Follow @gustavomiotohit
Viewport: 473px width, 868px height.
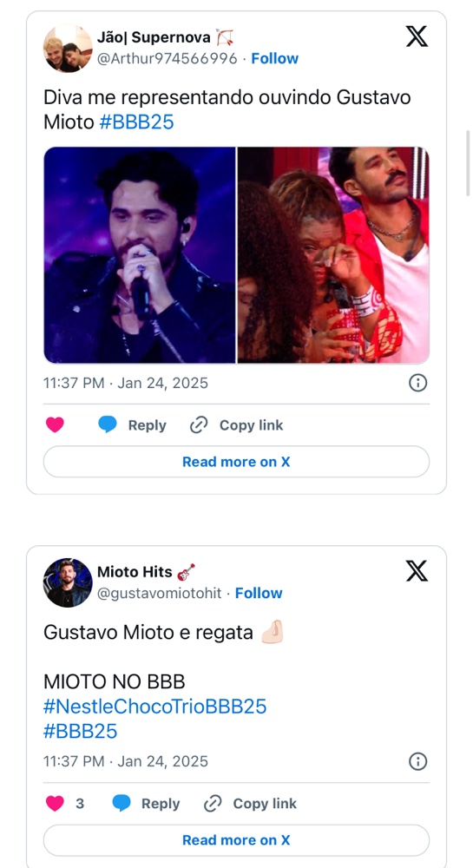coord(259,593)
